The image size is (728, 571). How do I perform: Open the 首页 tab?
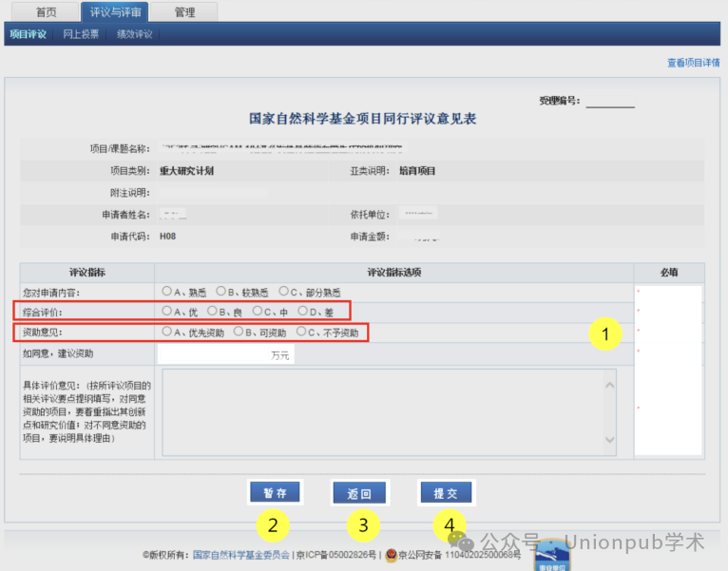(45, 12)
